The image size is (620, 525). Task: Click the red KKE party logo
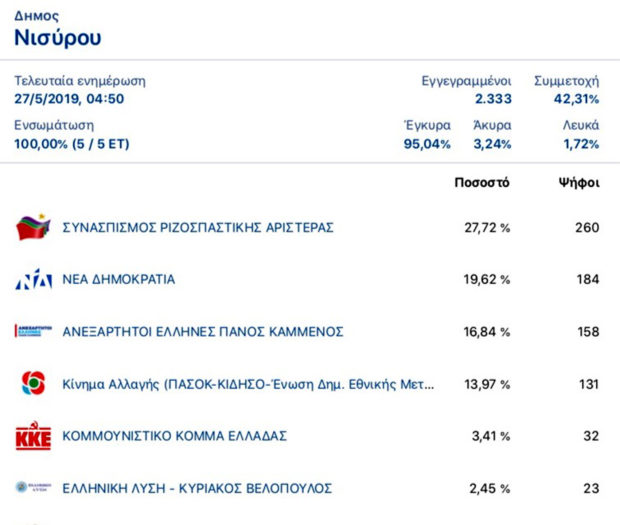(x=33, y=435)
